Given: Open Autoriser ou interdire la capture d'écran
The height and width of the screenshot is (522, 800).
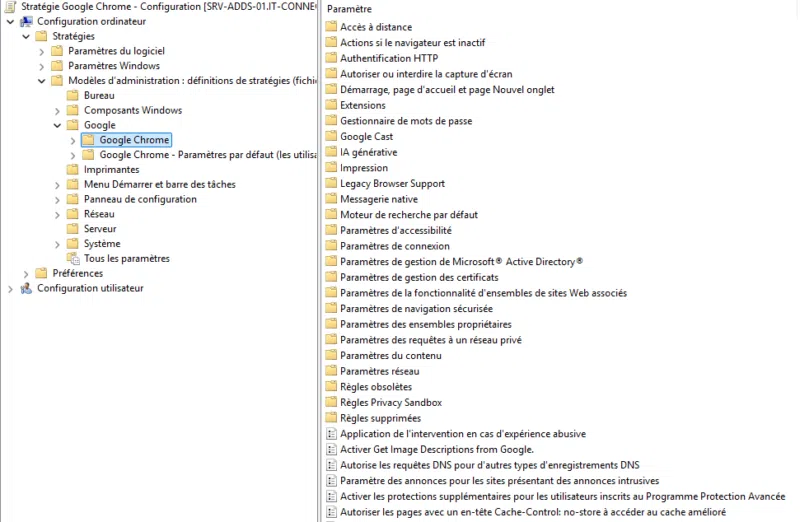Looking at the screenshot, I should coord(426,74).
